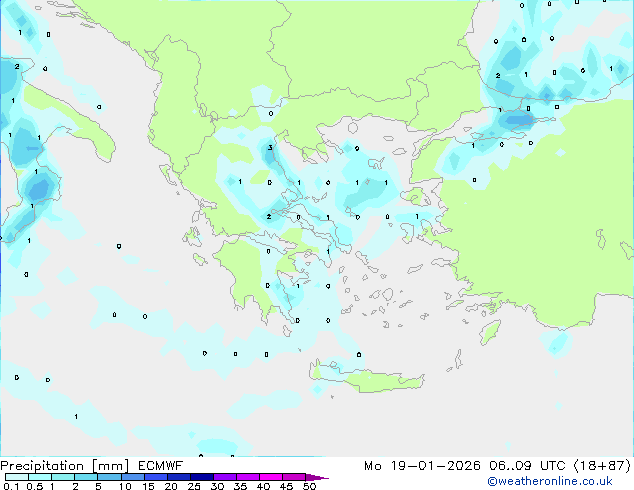Image resolution: width=634 pixels, height=490 pixels.
Task: Click the '(18+87)' forecast run text
Action: coord(602,466)
